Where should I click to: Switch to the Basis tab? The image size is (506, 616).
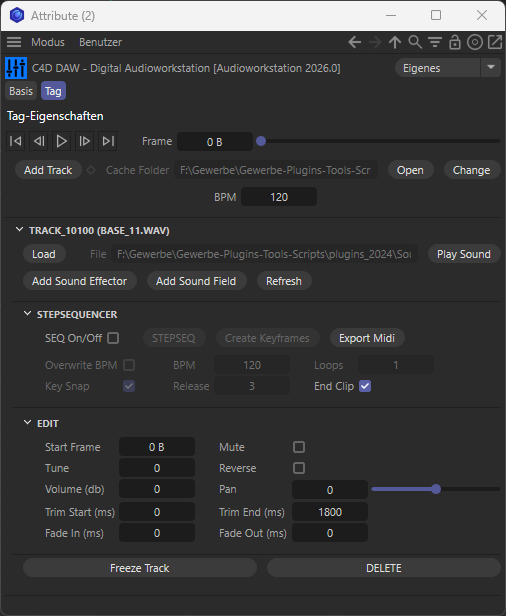pyautogui.click(x=21, y=91)
